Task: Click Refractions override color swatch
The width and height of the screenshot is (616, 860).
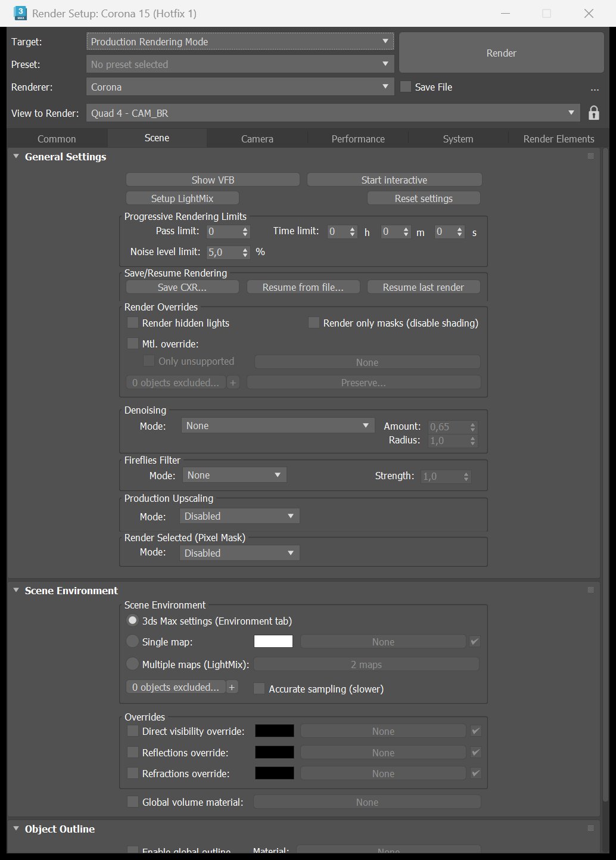Action: (x=275, y=773)
